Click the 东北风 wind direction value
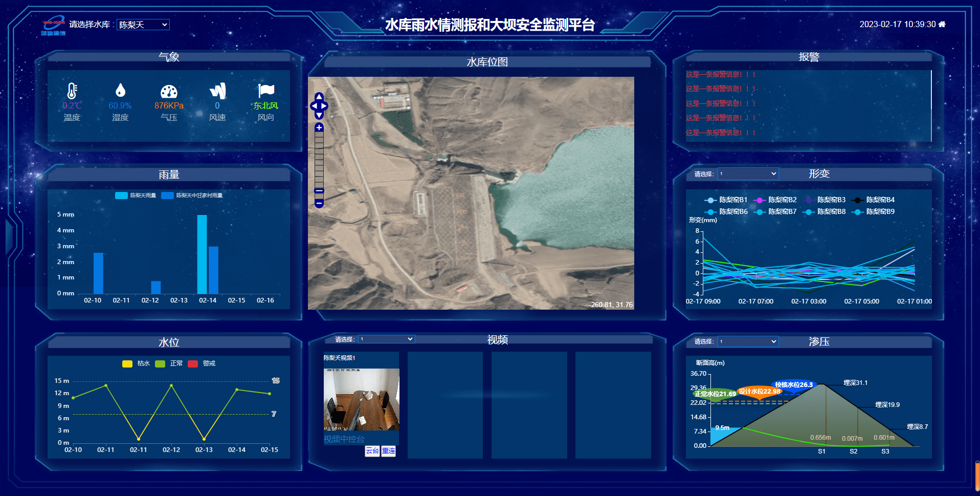Screen dimensions: 980x496 [x=266, y=105]
